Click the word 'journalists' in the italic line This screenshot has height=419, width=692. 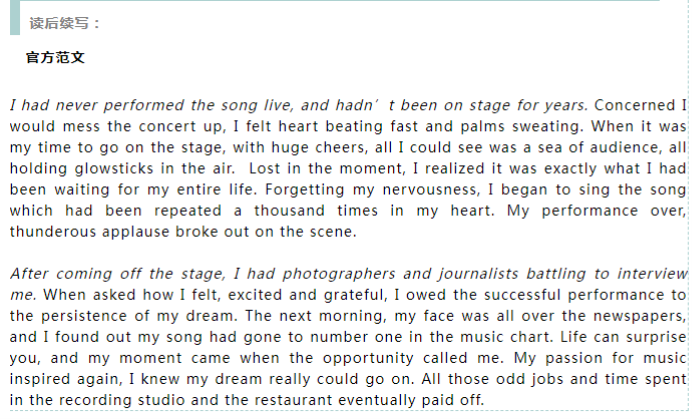pos(478,274)
